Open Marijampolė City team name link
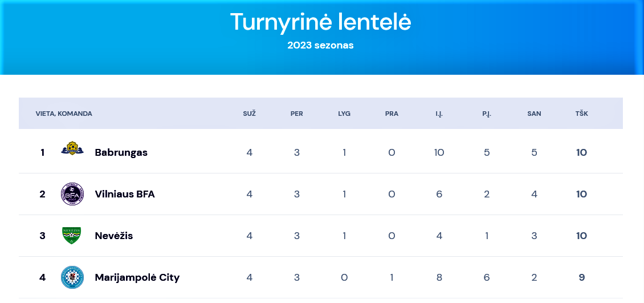Viewport: 644px width, 303px height. tap(137, 277)
